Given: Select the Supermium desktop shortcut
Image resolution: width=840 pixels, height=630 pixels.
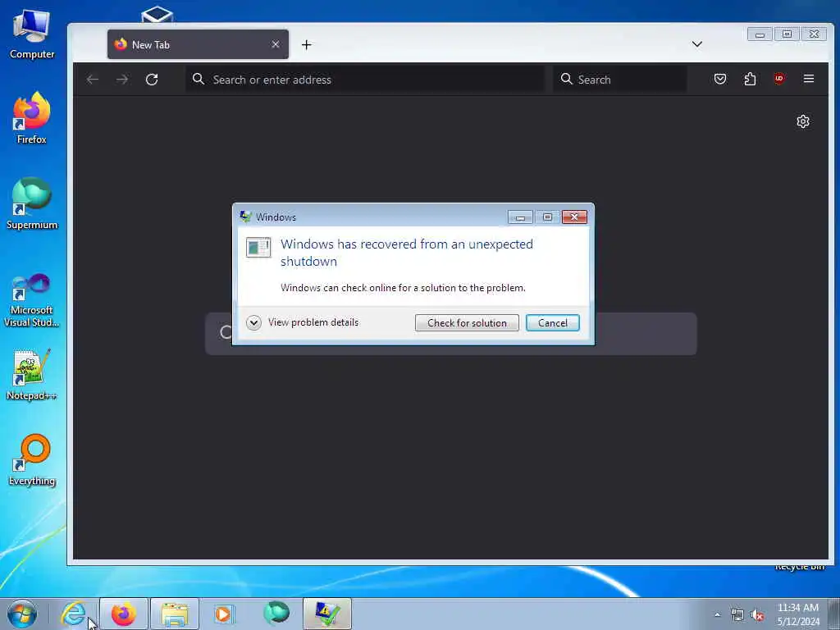Looking at the screenshot, I should [x=32, y=203].
